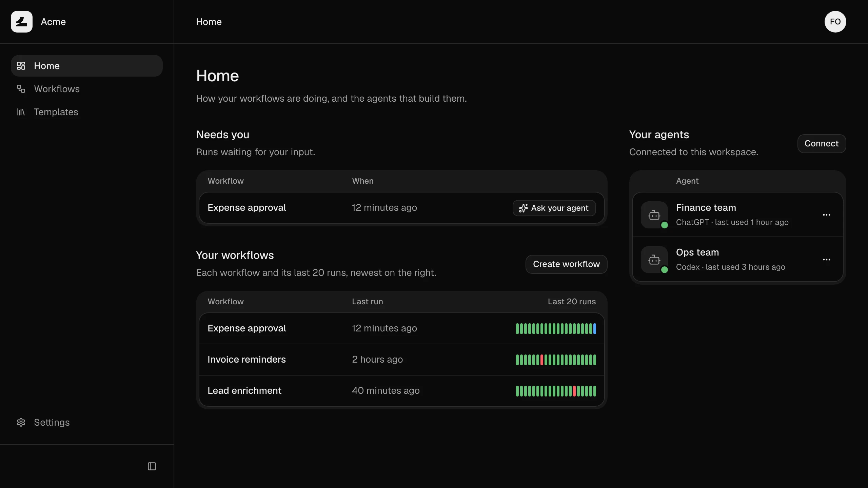Collapse the sidebar with the panel icon

pos(152,466)
